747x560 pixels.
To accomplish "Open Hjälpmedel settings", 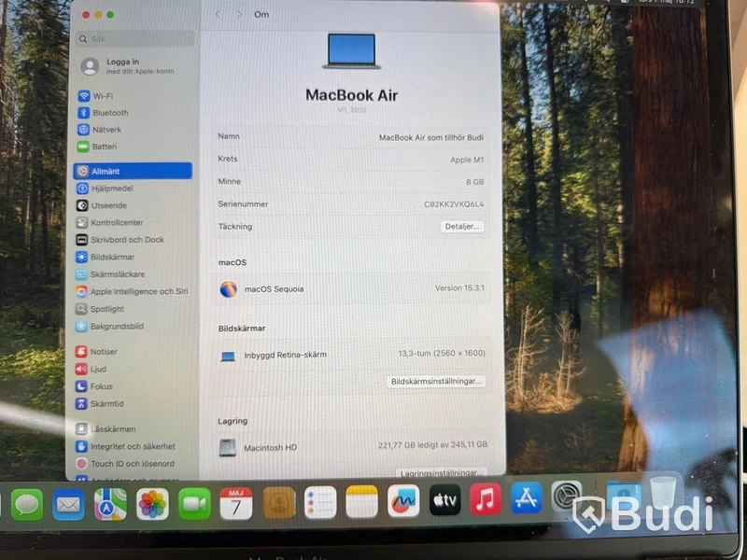I will point(105,189).
